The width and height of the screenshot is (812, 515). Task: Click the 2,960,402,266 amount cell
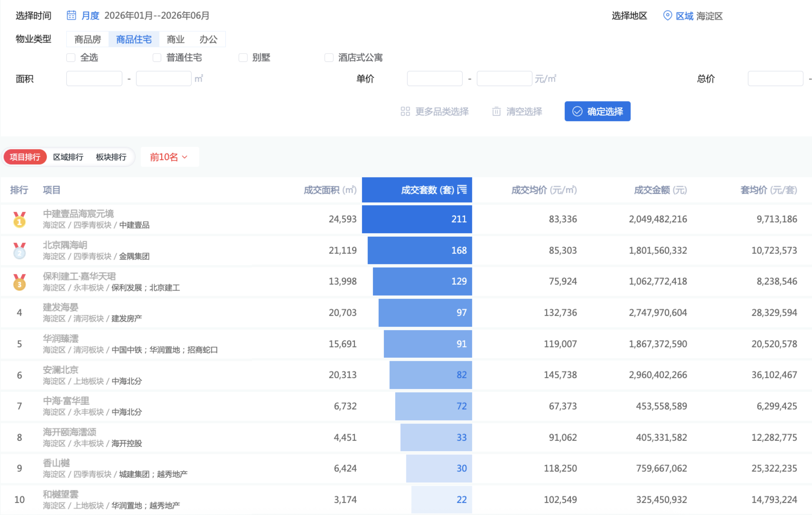pyautogui.click(x=658, y=375)
